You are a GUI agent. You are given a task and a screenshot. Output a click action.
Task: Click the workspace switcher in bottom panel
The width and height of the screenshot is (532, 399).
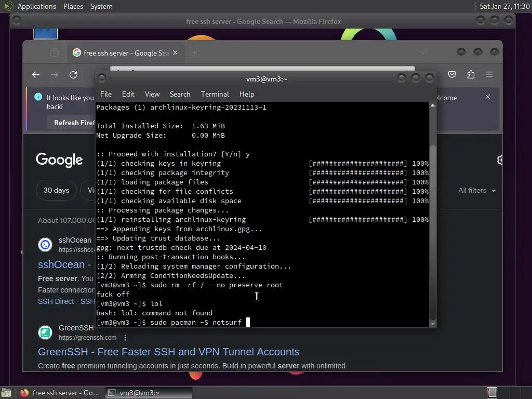point(492,393)
